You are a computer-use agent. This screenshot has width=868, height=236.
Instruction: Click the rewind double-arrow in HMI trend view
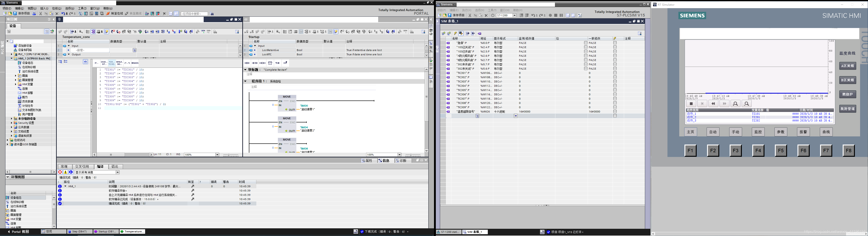pos(713,104)
